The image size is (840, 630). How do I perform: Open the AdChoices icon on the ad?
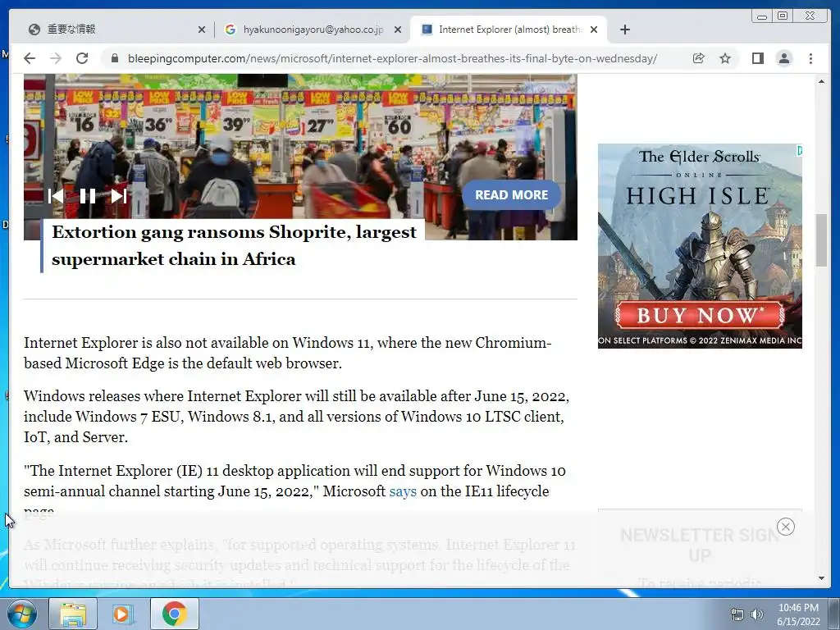(x=799, y=151)
